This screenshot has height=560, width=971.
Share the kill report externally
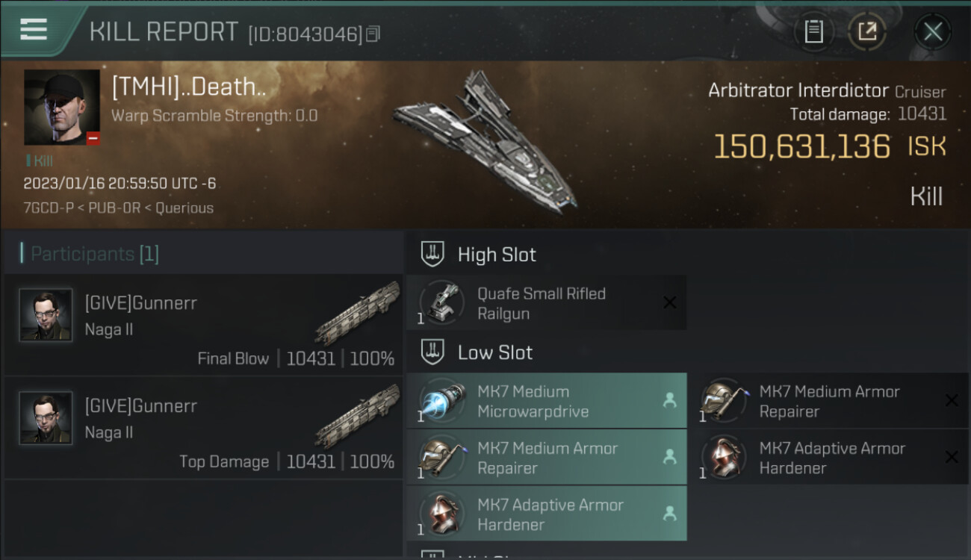[x=866, y=31]
